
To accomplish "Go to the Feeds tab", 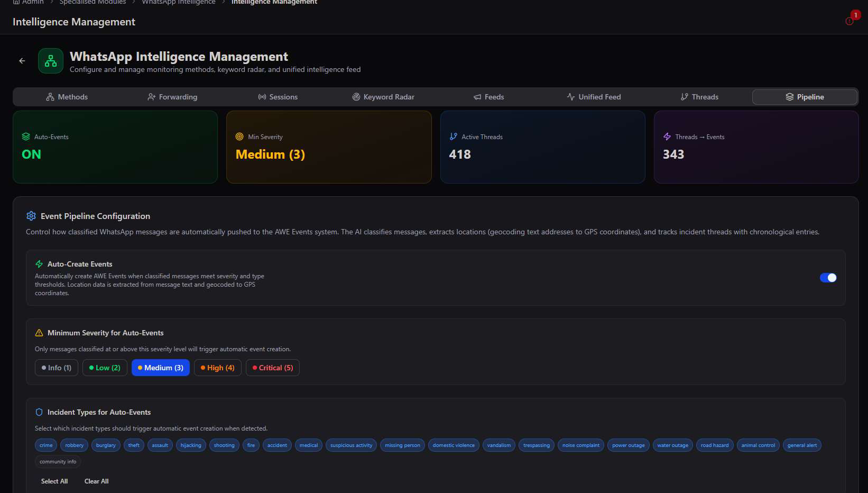I will 488,97.
